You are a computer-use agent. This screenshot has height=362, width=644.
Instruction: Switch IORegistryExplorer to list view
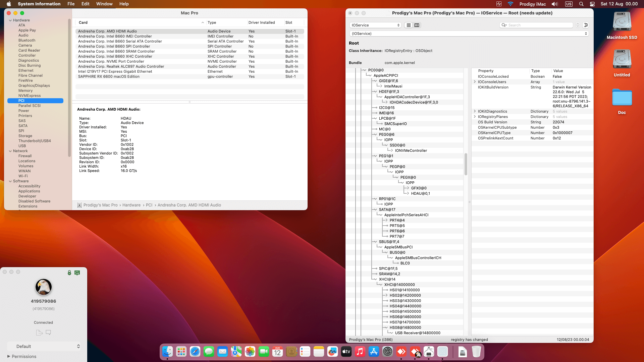coord(408,25)
